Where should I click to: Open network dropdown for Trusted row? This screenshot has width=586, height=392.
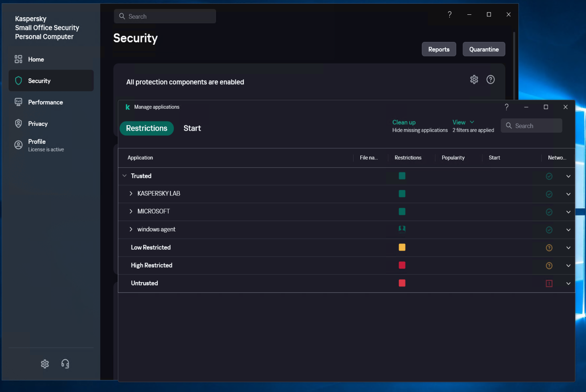pyautogui.click(x=568, y=176)
